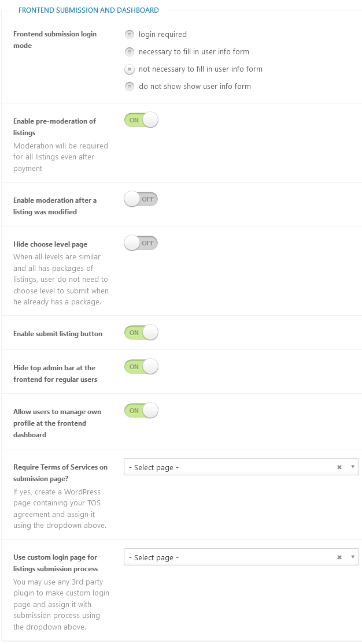
Task: Pick 'do not show show user info form'
Action: 129,86
